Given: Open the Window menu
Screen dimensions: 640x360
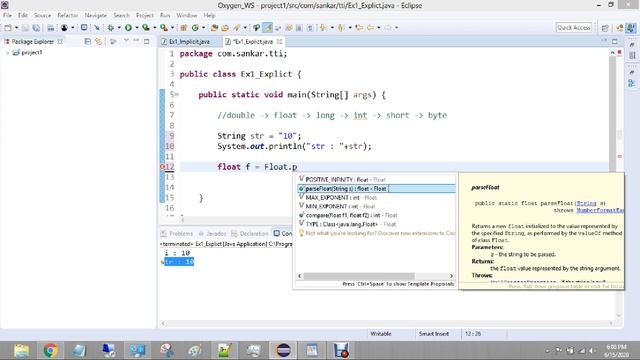Looking at the screenshot, I should [187, 16].
